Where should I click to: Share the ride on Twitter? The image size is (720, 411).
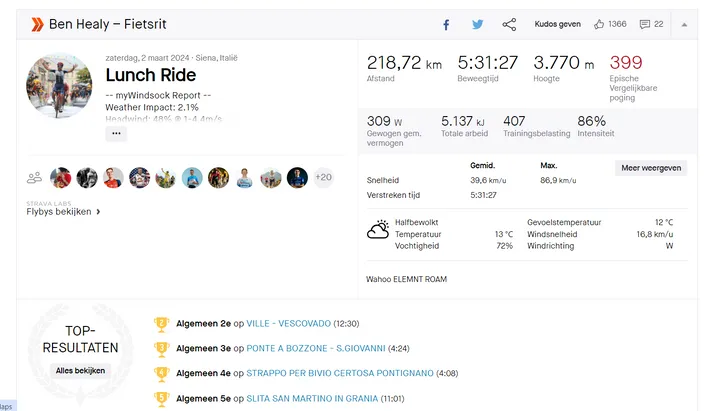[x=478, y=24]
